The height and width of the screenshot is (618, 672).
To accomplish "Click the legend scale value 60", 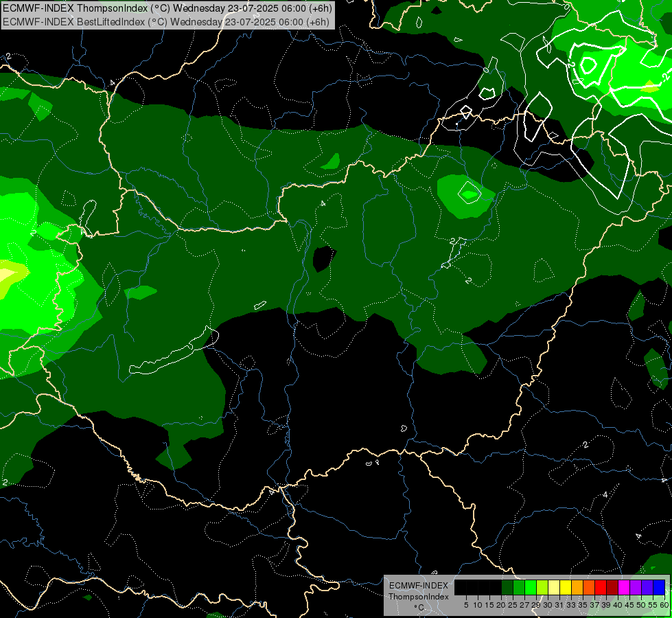I will pos(664,605).
